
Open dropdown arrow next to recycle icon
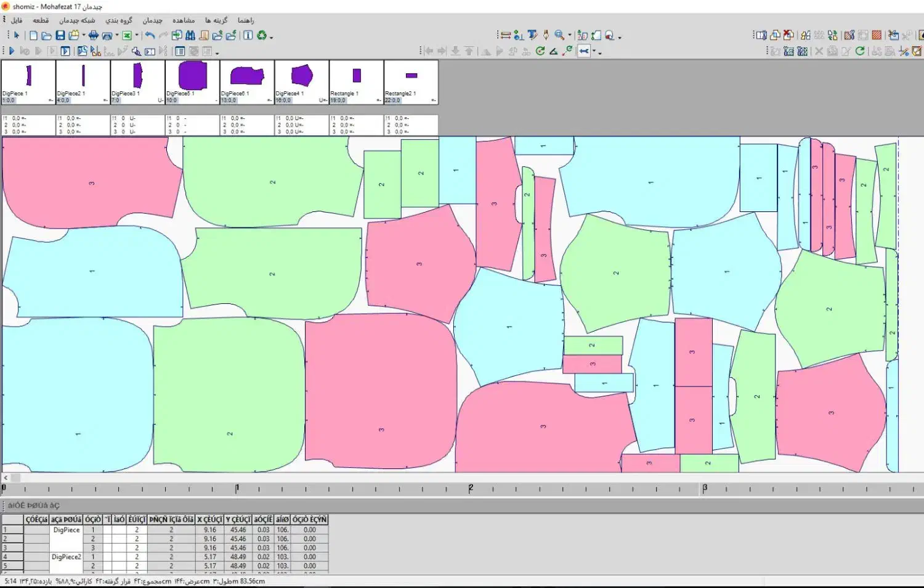(x=271, y=37)
